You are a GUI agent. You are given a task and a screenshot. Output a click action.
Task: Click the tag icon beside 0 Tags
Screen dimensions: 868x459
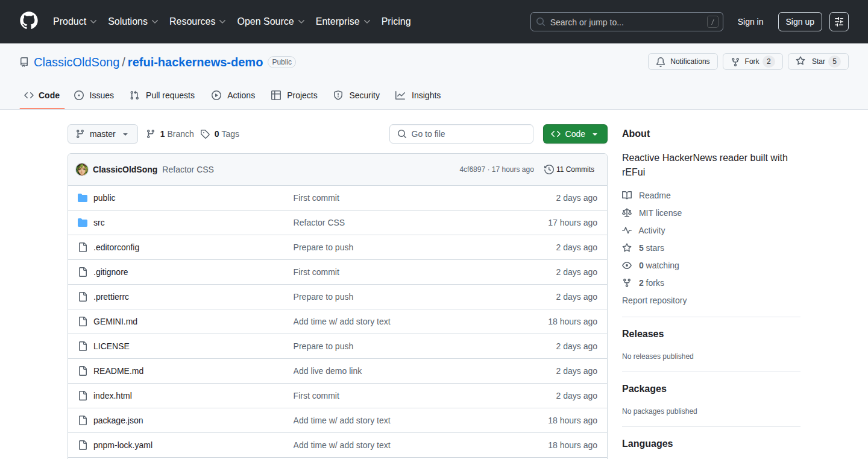206,134
